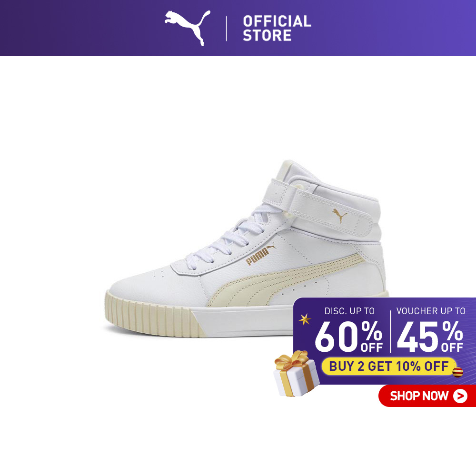The width and height of the screenshot is (476, 476).
Task: Click the BUY 2 GET 10% OFF badge
Action: (388, 366)
